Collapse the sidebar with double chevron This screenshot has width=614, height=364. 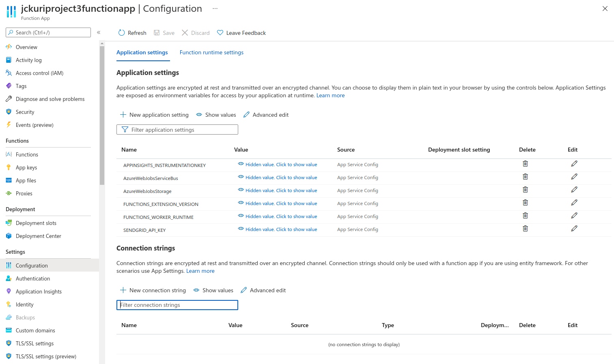(99, 32)
